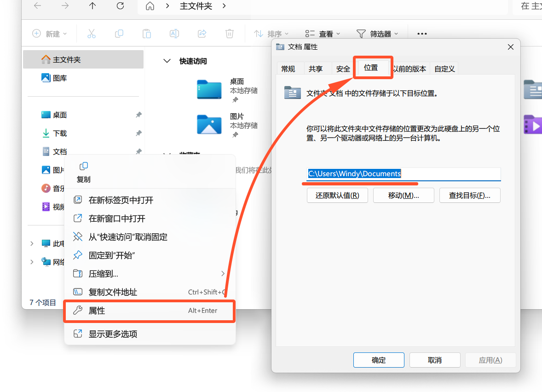Toggle the pin icon next to 桌面

[x=138, y=115]
